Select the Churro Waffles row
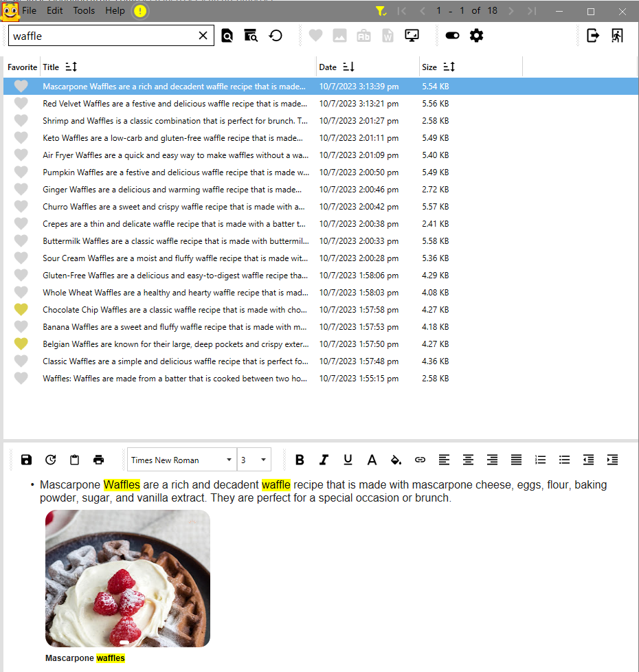 click(x=321, y=207)
